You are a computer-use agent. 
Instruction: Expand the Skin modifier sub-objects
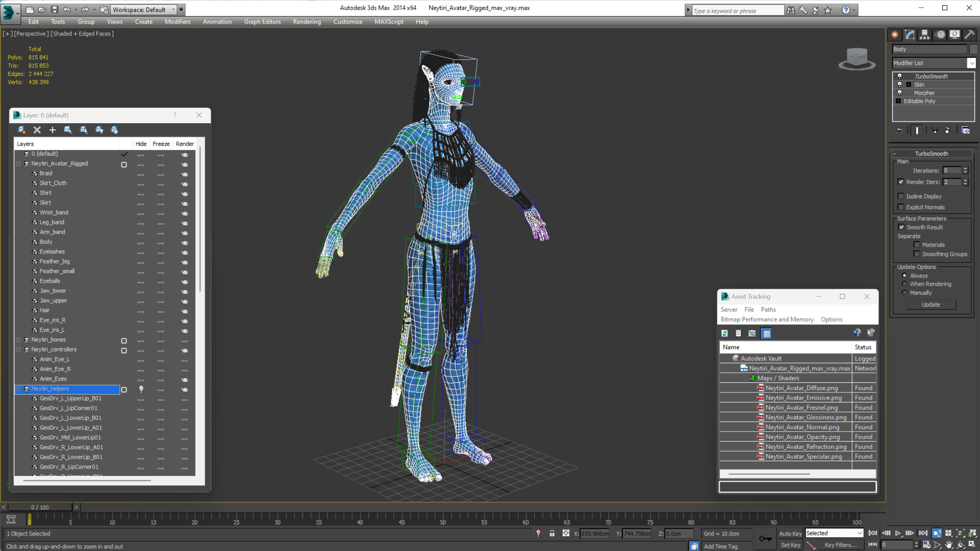[909, 84]
